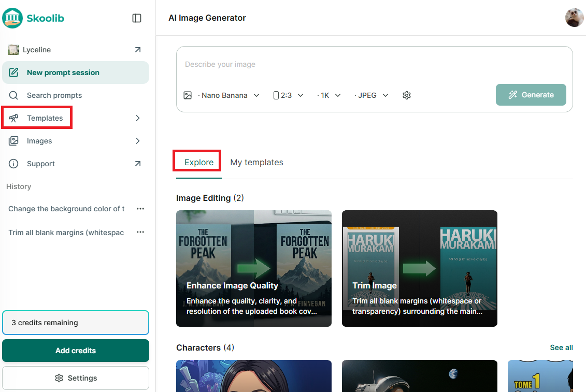This screenshot has width=586, height=392.
Task: Open image generation settings gear
Action: coord(407,95)
